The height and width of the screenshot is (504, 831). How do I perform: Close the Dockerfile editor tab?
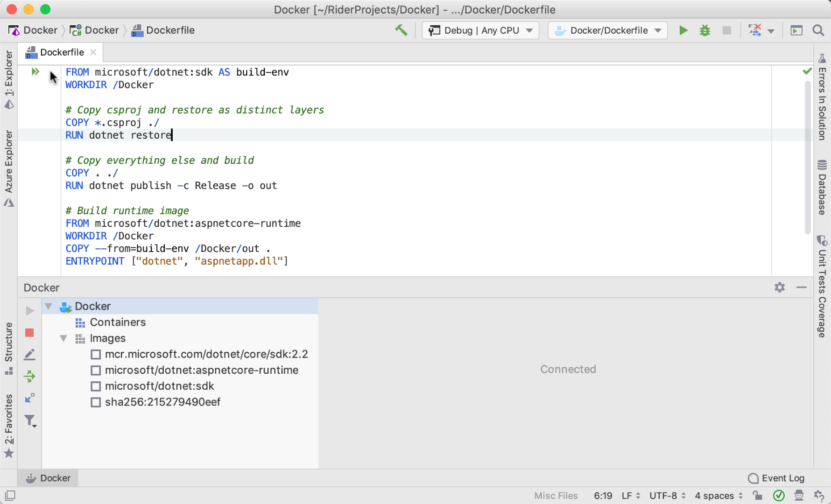point(93,52)
